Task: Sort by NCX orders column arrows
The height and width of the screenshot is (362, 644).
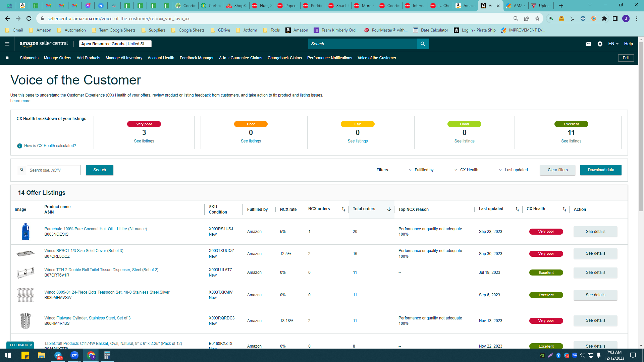Action: [x=343, y=209]
